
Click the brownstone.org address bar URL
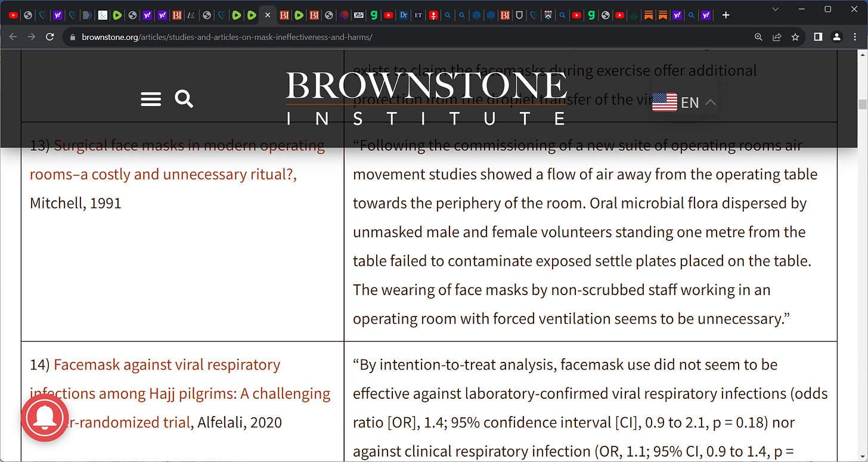click(227, 37)
